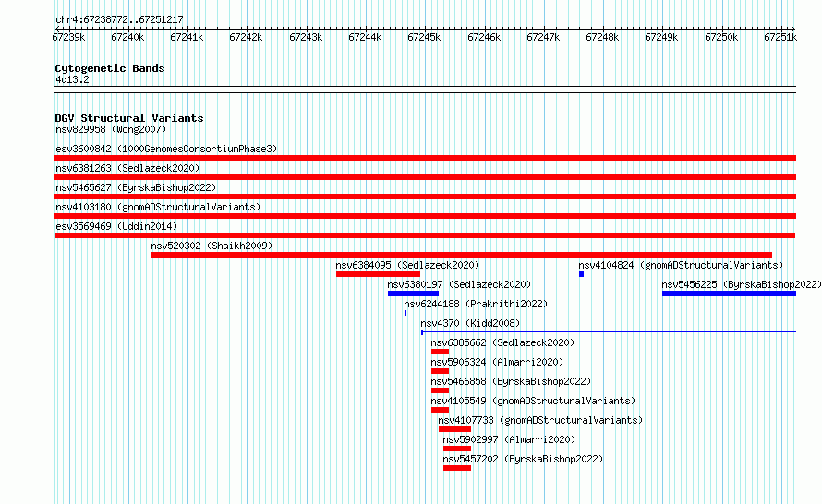The width and height of the screenshot is (822, 504).
Task: Open nsv6380197 (Sedlazeck2020) label
Action: click(x=459, y=284)
